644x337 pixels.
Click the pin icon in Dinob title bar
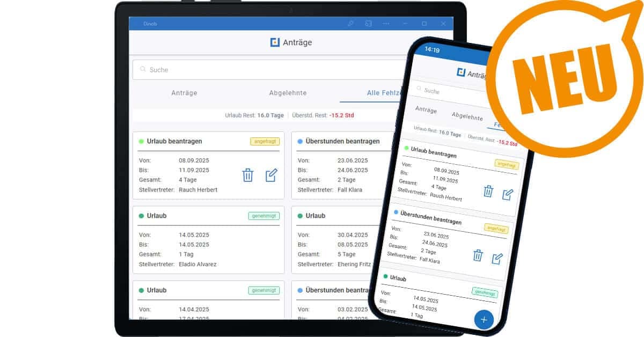pos(350,24)
